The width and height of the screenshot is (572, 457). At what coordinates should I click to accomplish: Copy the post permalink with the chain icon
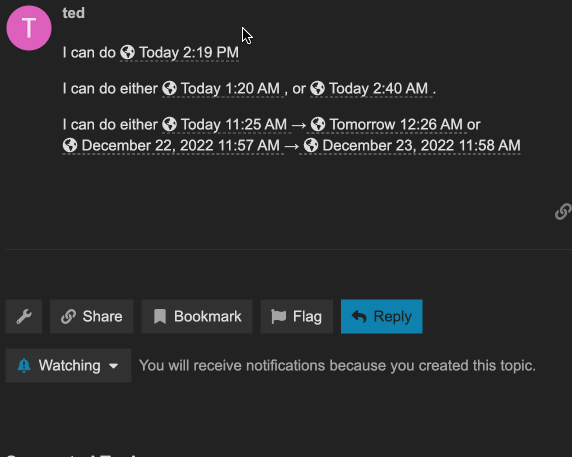pyautogui.click(x=563, y=212)
